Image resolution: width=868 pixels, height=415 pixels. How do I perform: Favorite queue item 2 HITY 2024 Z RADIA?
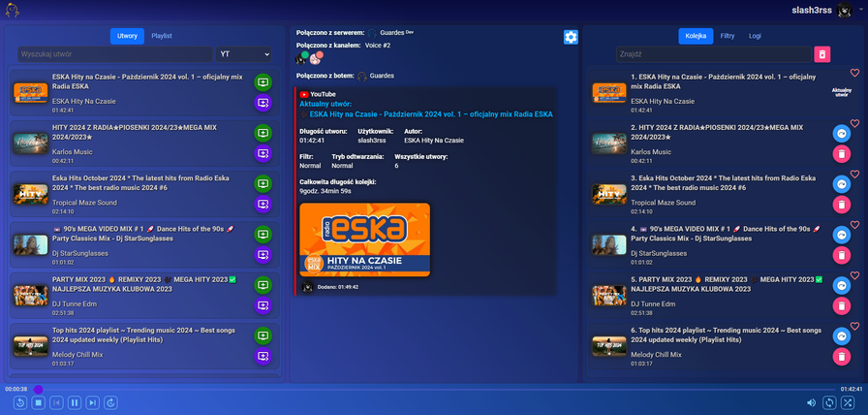coord(854,123)
